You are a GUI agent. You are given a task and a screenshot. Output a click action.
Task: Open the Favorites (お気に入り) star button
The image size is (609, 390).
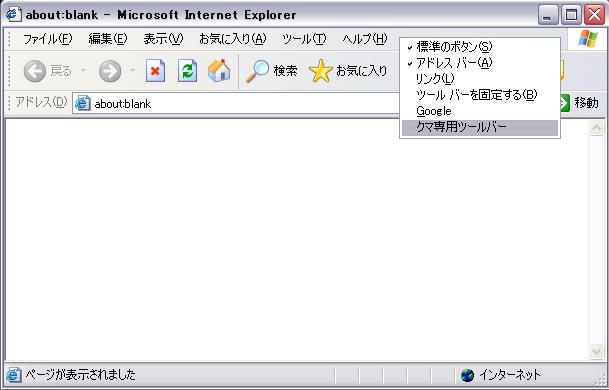point(348,71)
